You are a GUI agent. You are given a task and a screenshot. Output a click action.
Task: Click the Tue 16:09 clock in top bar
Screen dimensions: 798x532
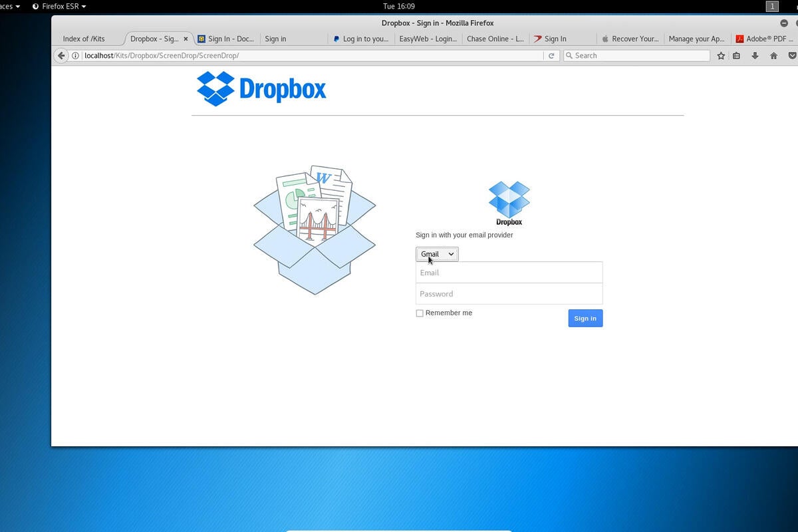[x=399, y=7]
